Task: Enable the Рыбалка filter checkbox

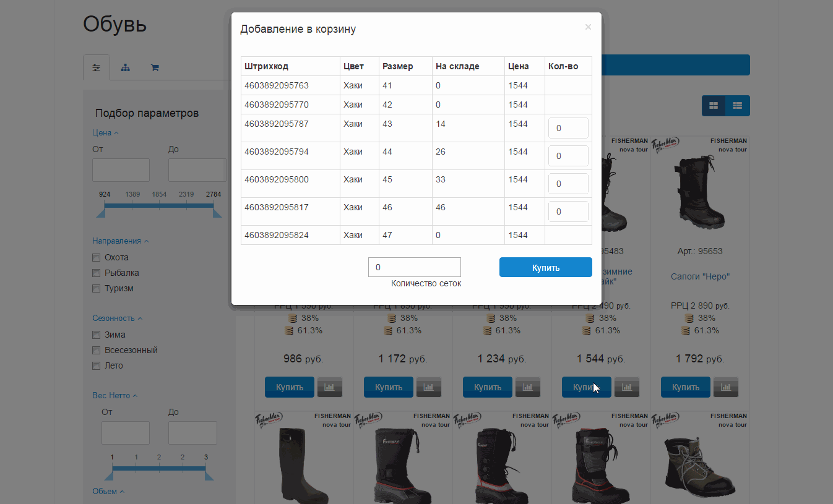Action: (96, 273)
